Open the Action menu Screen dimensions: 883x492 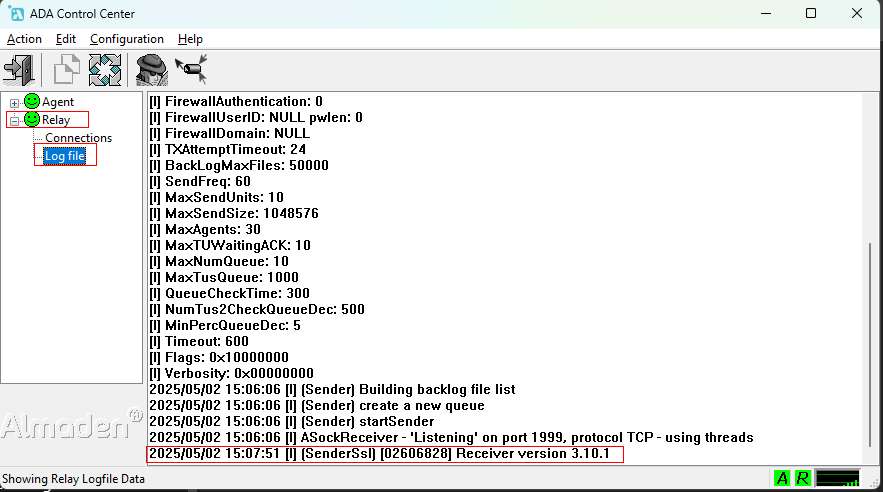tap(24, 39)
